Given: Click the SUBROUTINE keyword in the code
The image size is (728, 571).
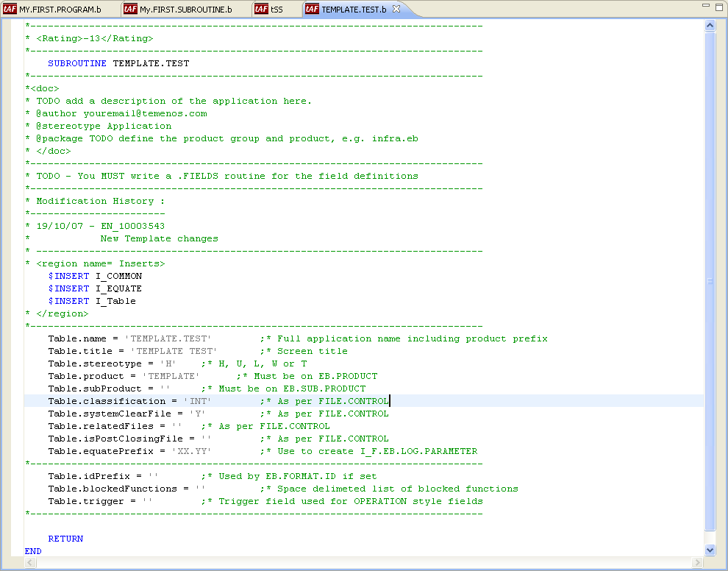Looking at the screenshot, I should click(x=77, y=63).
